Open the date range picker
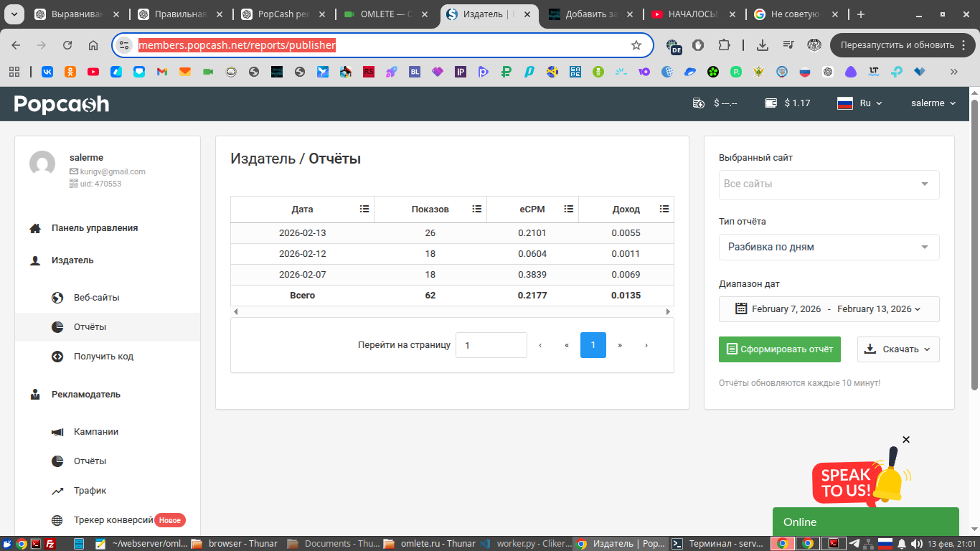This screenshot has width=980, height=551. coord(829,309)
